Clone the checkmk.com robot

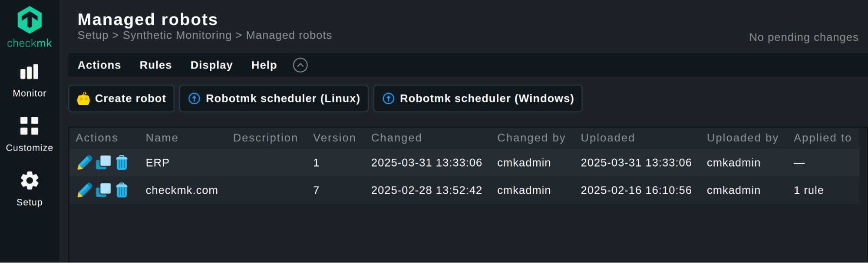[103, 190]
